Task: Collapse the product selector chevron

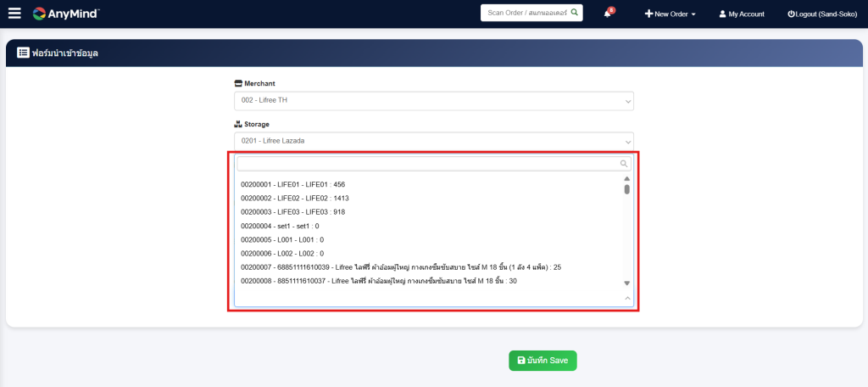Action: point(627,298)
